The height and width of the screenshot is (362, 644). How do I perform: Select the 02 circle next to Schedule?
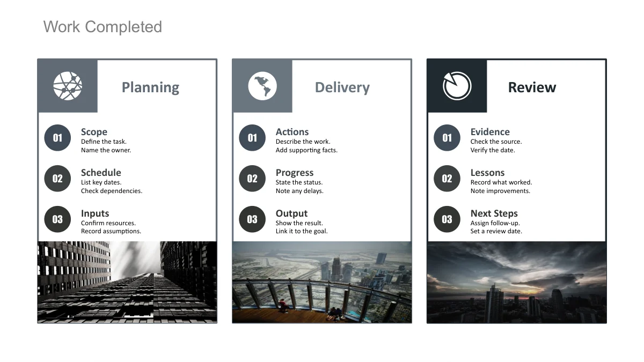click(x=57, y=179)
